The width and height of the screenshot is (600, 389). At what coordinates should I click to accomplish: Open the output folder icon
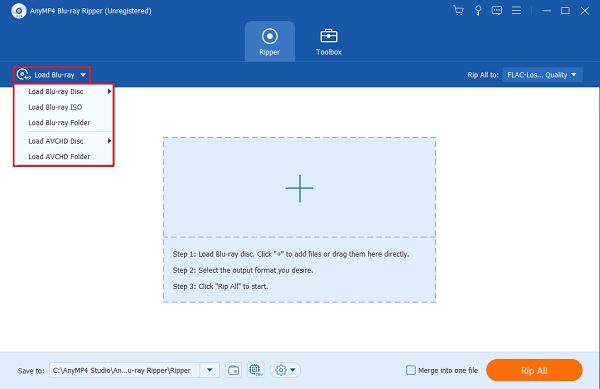click(x=233, y=370)
